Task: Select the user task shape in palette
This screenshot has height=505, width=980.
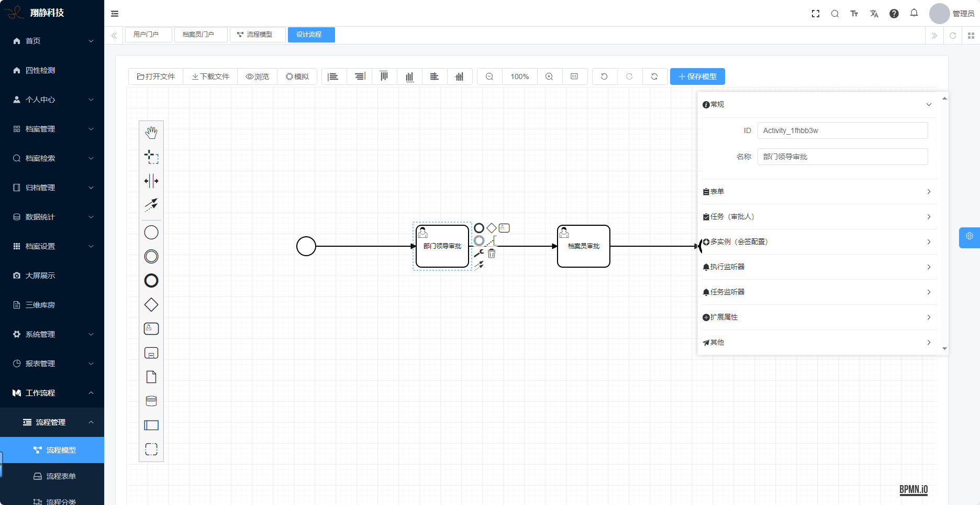Action: [151, 328]
